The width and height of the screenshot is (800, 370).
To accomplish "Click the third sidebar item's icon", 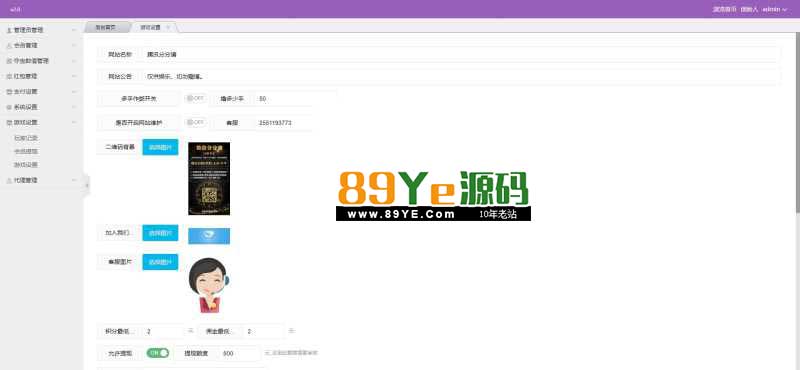I will pyautogui.click(x=9, y=61).
